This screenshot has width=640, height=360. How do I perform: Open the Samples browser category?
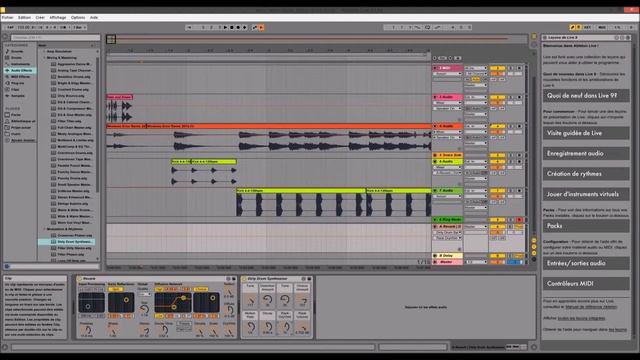[x=18, y=96]
